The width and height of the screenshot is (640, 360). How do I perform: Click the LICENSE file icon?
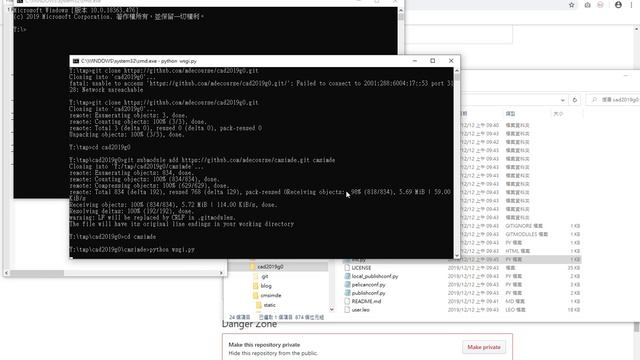coord(347,268)
